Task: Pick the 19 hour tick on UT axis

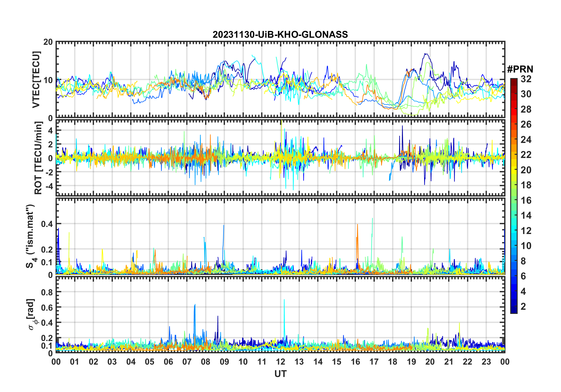Action: pyautogui.click(x=411, y=362)
